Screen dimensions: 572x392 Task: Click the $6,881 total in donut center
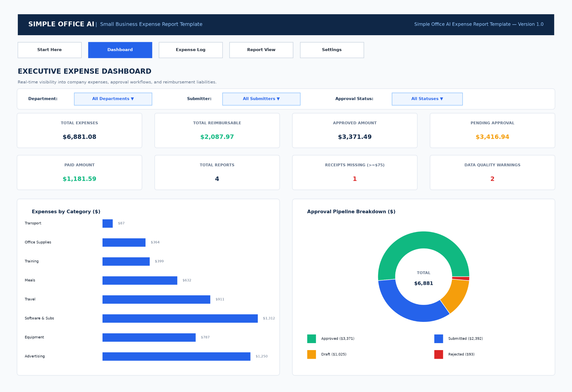tap(424, 283)
